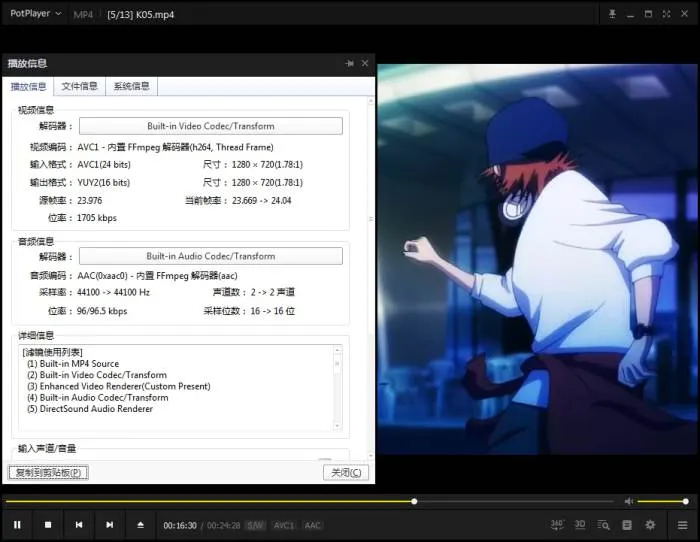Click 复制到剪贴板(P) button

(48, 472)
